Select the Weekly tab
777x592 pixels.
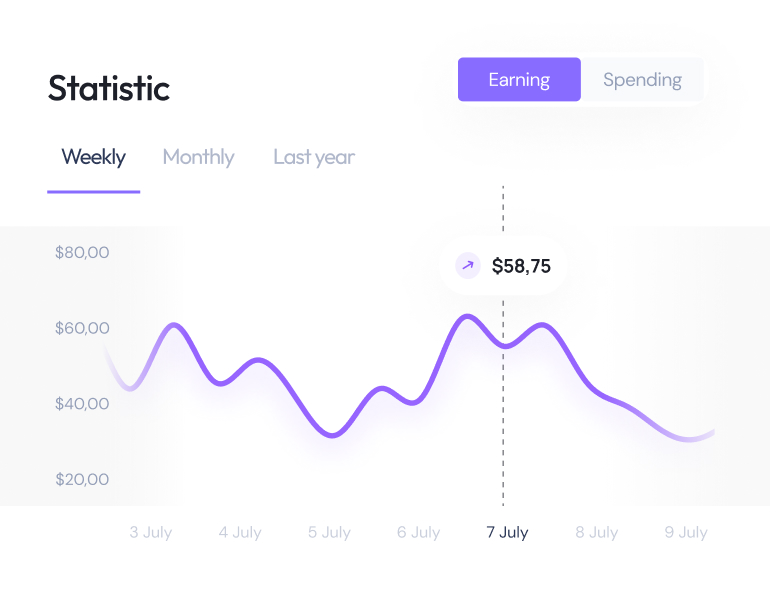(93, 157)
